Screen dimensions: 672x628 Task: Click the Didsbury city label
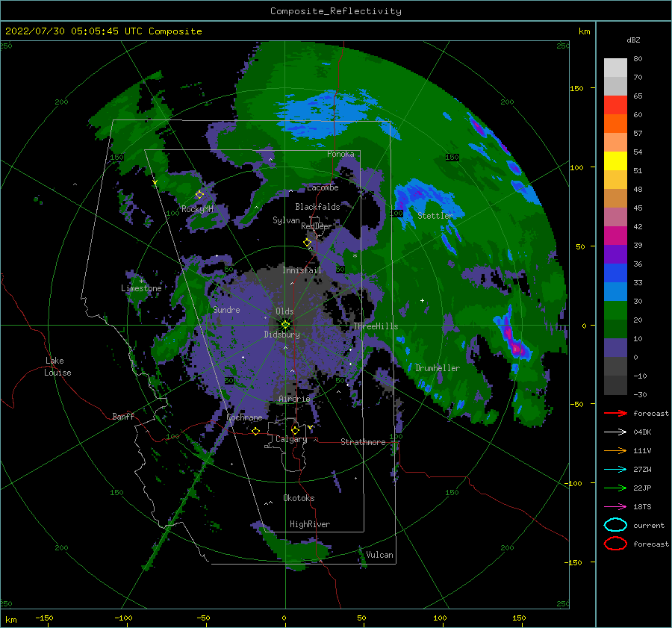[282, 335]
